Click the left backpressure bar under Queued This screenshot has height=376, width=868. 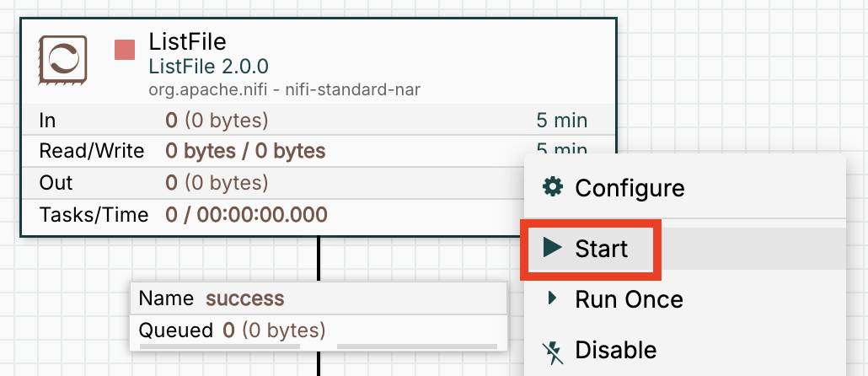pos(219,346)
